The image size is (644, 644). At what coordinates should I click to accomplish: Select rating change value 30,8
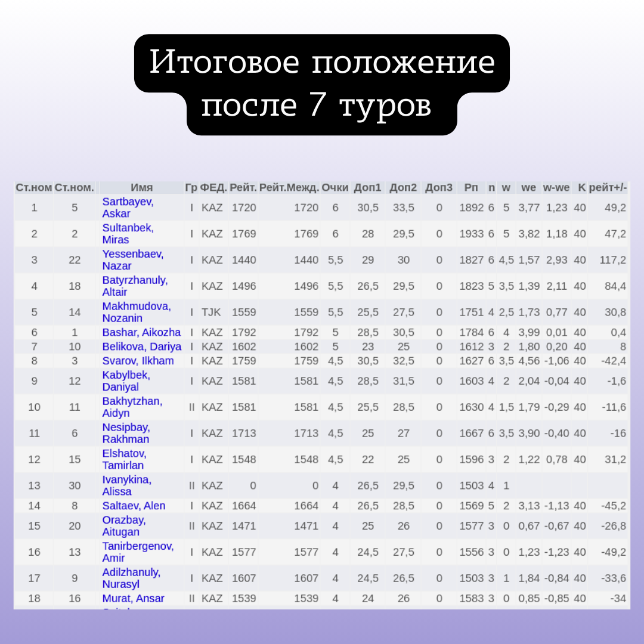click(x=615, y=312)
